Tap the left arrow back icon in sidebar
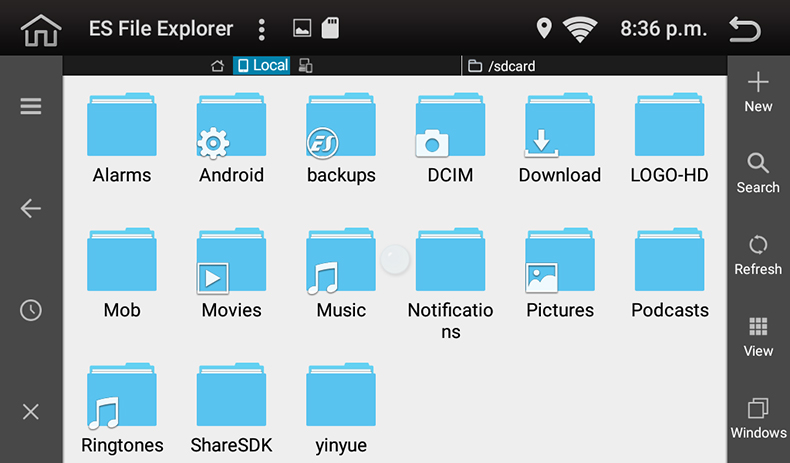 pyautogui.click(x=31, y=208)
